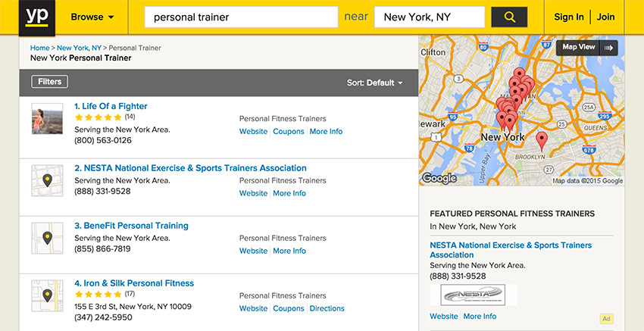This screenshot has height=331, width=644.
Task: Switch to Map View
Action: coord(578,47)
